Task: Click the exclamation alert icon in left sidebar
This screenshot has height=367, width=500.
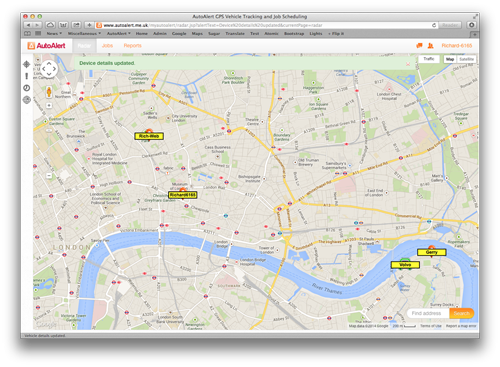Action: [27, 76]
